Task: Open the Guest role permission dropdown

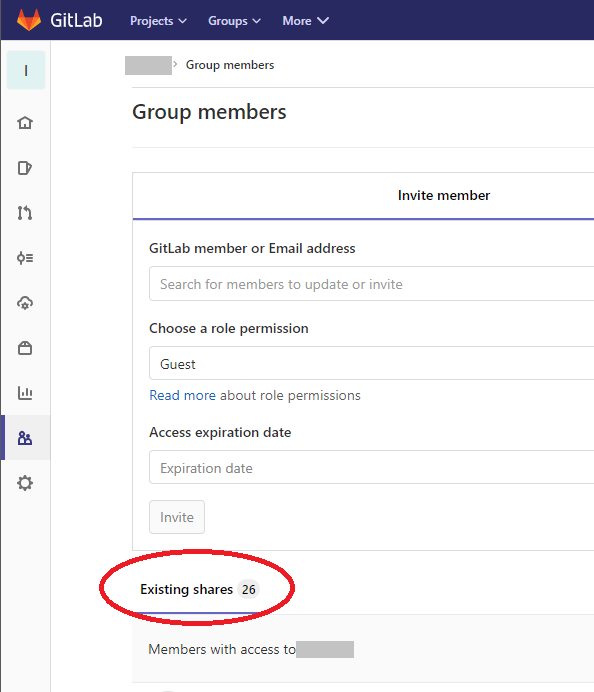Action: coord(372,363)
